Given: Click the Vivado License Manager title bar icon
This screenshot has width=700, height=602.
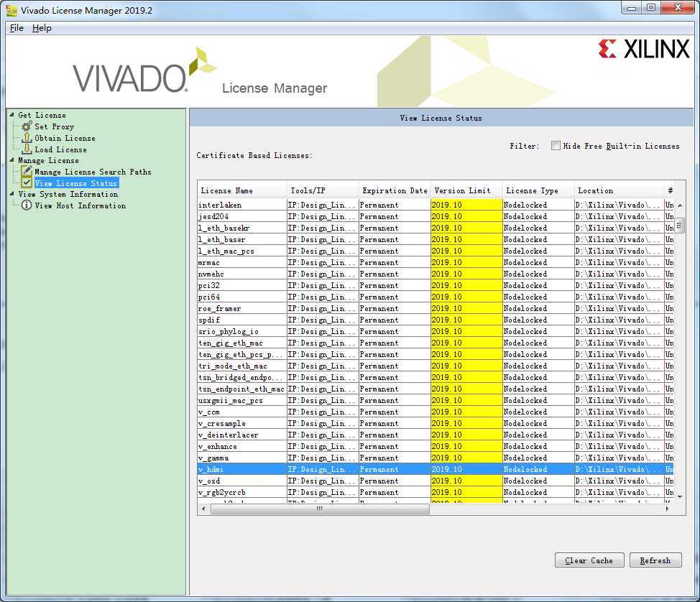Looking at the screenshot, I should point(11,10).
